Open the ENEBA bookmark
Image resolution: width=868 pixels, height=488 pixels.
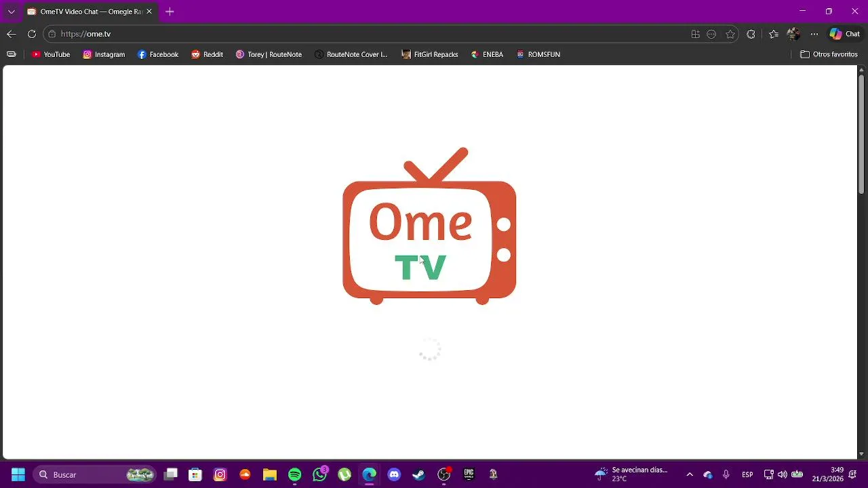[487, 54]
